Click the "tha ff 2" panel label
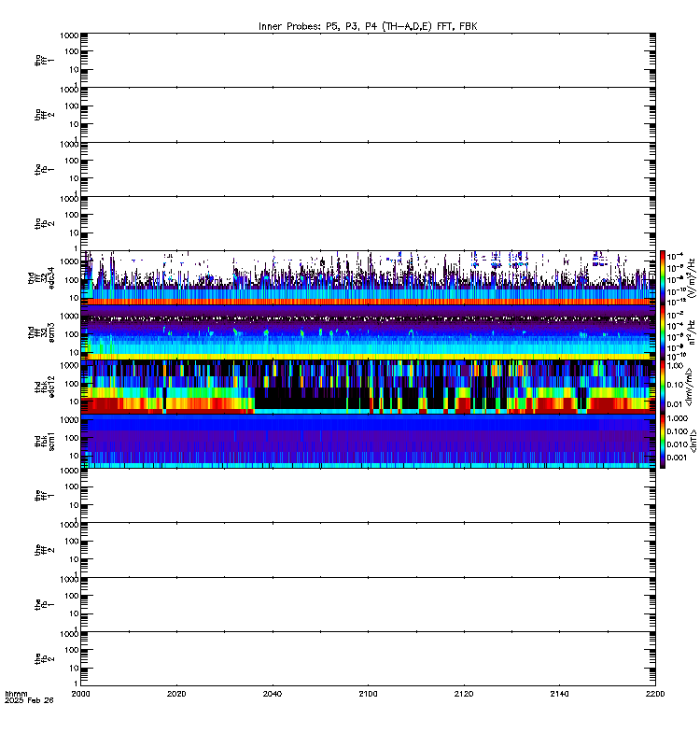This screenshot has height=747, width=700. [x=44, y=115]
